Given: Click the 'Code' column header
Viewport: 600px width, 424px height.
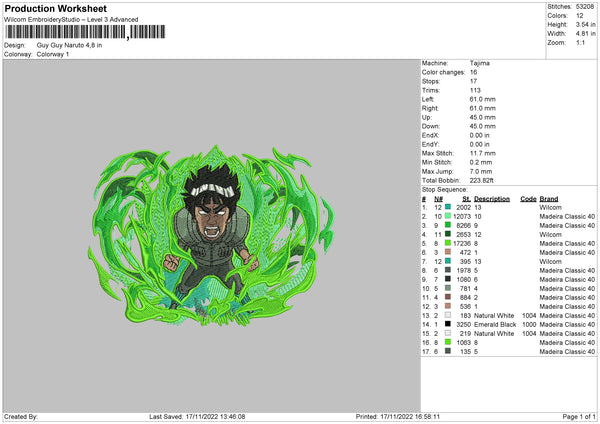Looking at the screenshot, I should 528,199.
